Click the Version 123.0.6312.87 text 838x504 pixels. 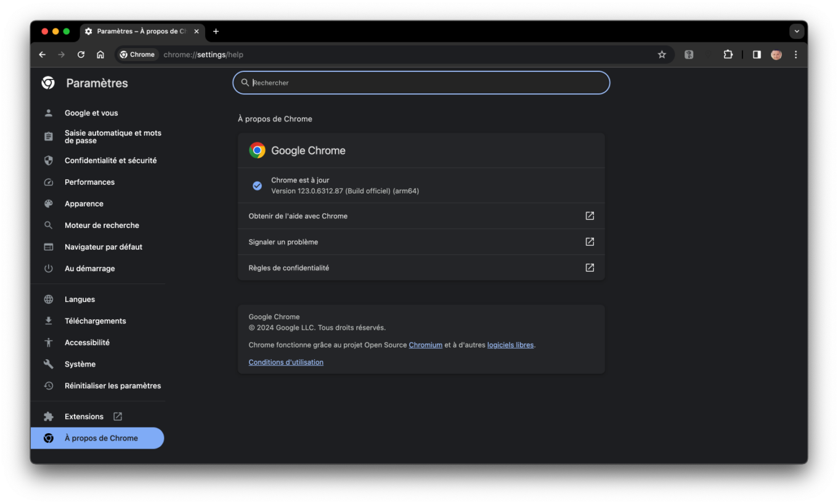pyautogui.click(x=345, y=191)
